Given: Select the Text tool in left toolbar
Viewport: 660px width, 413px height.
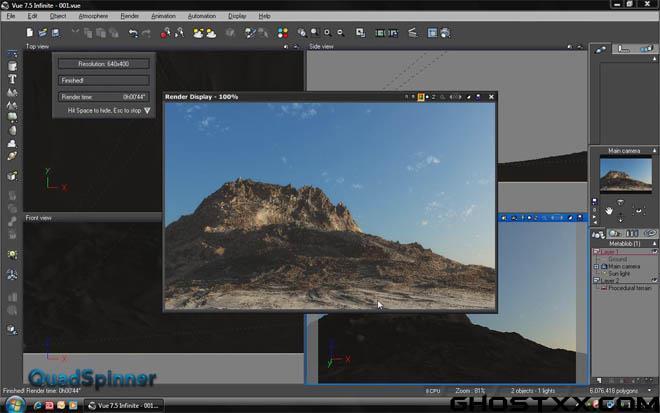Looking at the screenshot, I should [x=12, y=78].
